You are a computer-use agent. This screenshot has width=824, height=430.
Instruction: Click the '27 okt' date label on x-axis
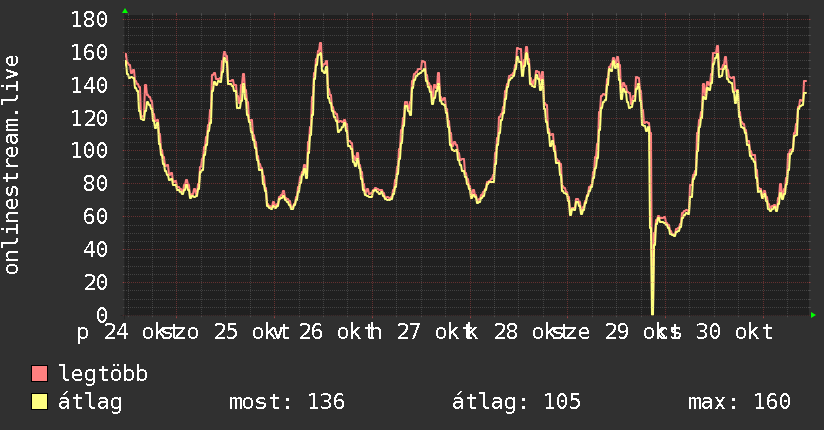[x=428, y=332]
